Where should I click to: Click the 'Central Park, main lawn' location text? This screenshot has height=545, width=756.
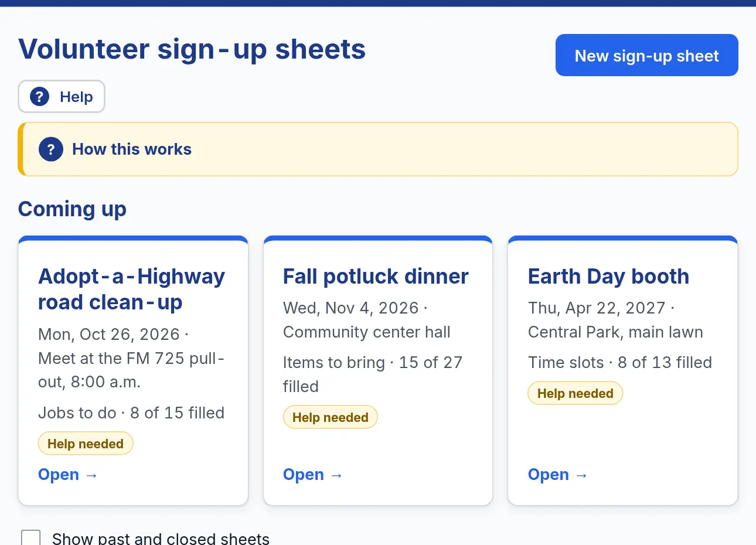[x=615, y=332]
